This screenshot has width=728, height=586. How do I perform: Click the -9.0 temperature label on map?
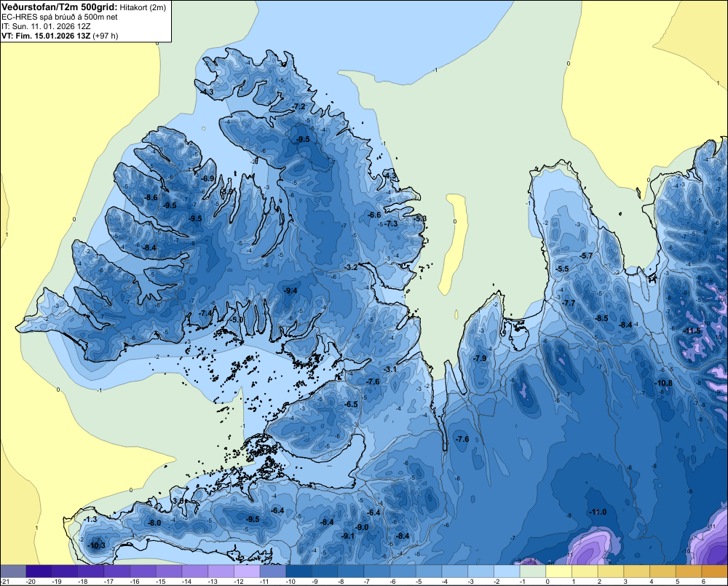point(362,528)
